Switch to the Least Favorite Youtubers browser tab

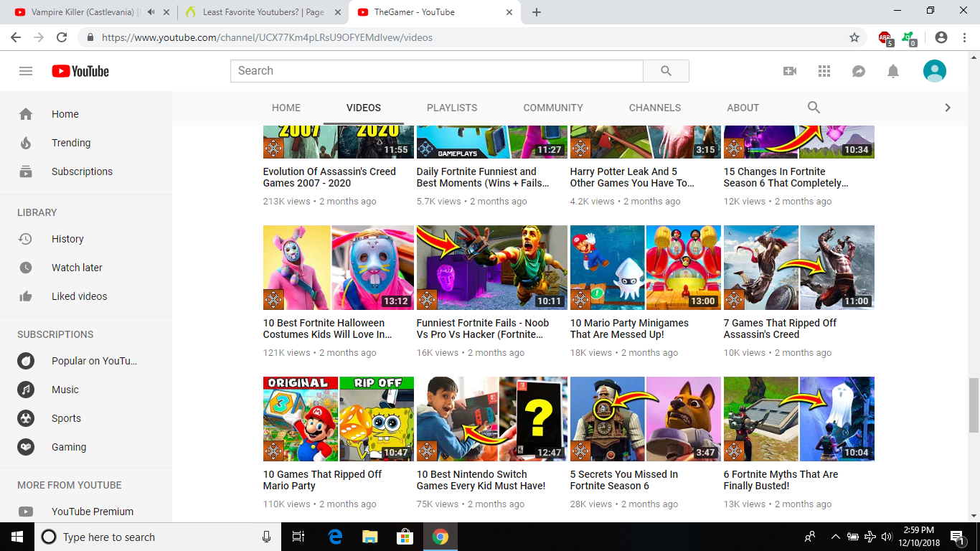(263, 12)
